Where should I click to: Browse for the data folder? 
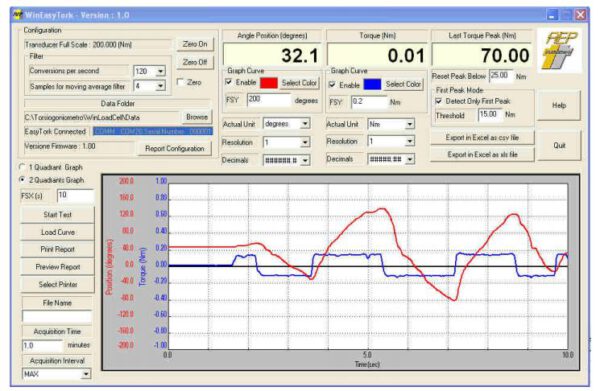coord(197,117)
